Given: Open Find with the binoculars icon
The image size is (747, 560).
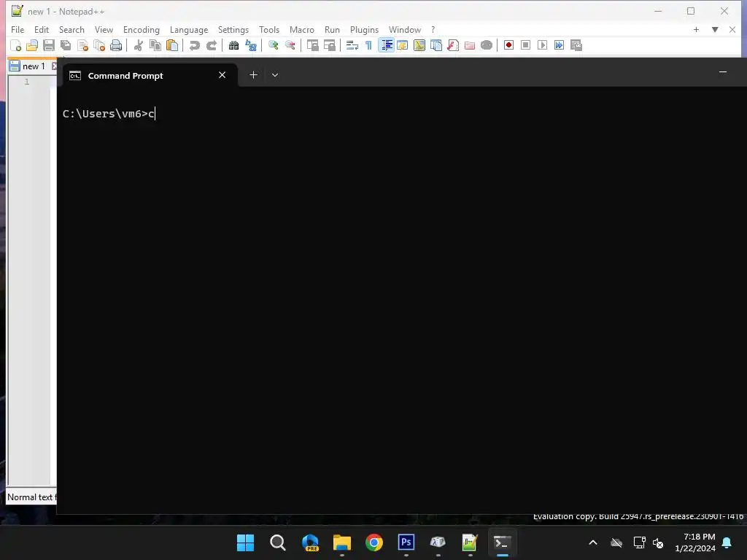Looking at the screenshot, I should pyautogui.click(x=233, y=45).
